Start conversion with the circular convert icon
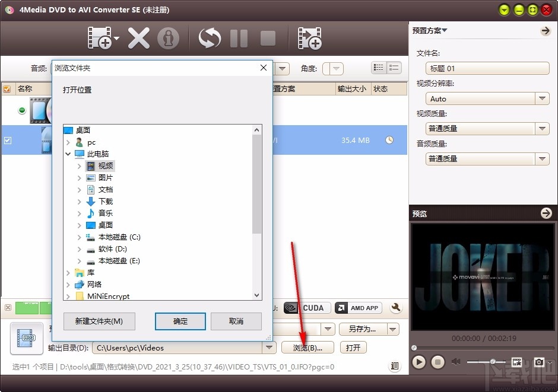 (x=209, y=38)
